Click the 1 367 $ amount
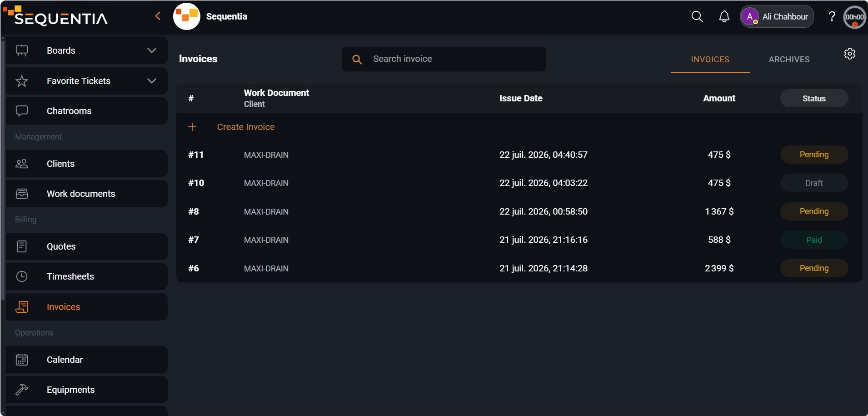868x416 pixels. [719, 211]
